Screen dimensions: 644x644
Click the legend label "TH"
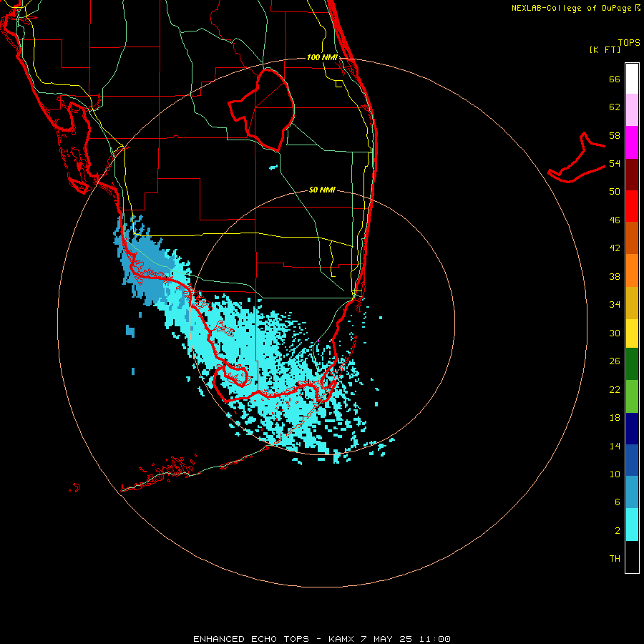(x=615, y=559)
